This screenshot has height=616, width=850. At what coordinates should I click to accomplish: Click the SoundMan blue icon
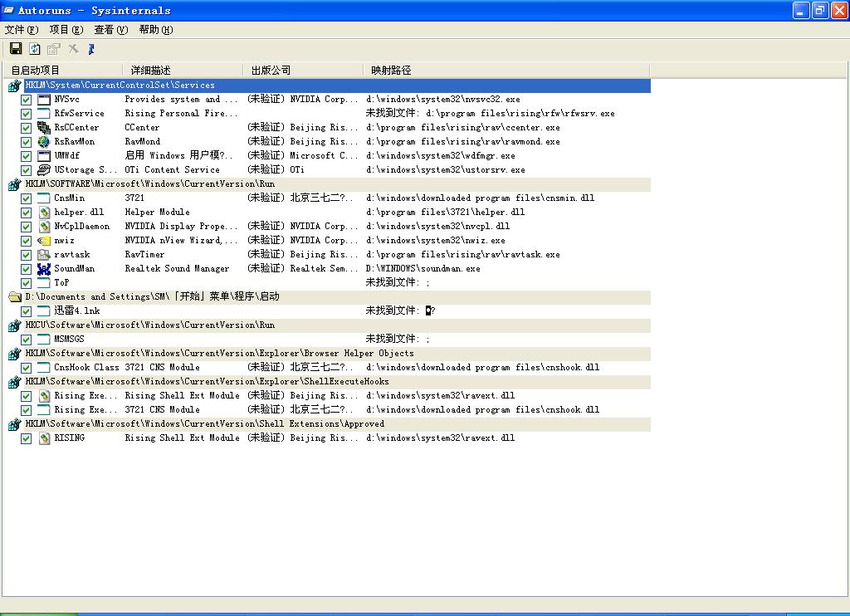point(44,268)
